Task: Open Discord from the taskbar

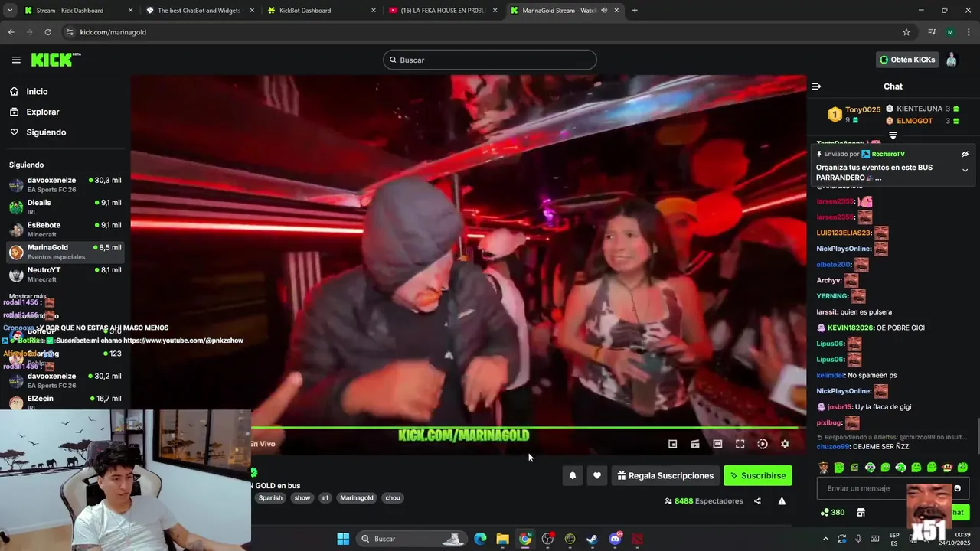Action: click(615, 539)
